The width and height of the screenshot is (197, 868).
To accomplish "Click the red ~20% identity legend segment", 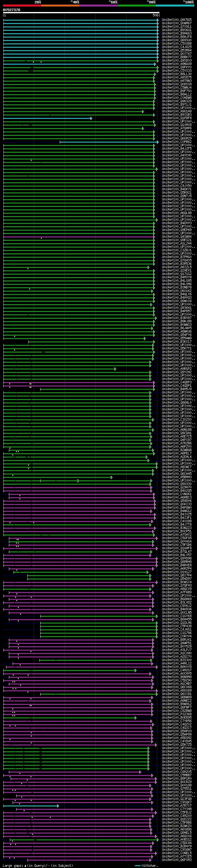I will [x=22, y=6].
